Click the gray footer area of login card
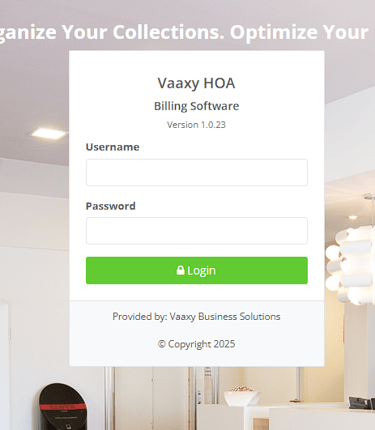Screen dimensions: 375x430 coord(197,333)
